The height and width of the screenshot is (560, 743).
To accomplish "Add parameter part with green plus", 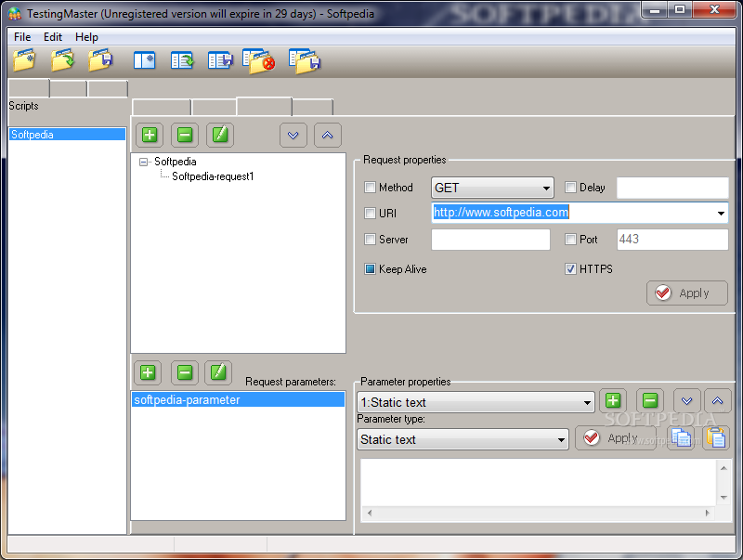I will point(613,401).
